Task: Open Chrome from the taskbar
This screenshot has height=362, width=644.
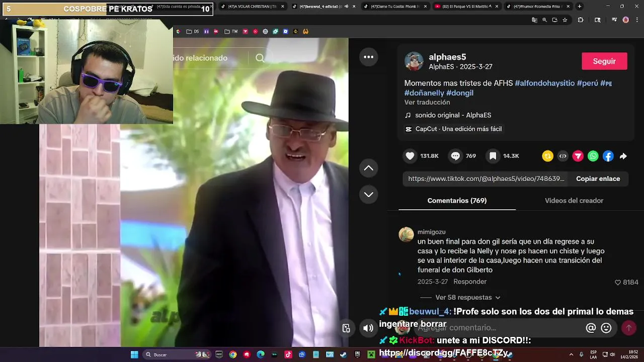Action: point(232,354)
